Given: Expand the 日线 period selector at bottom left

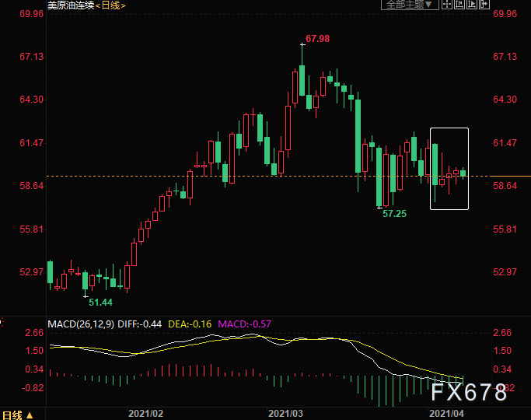Looking at the screenshot, I should [17, 414].
